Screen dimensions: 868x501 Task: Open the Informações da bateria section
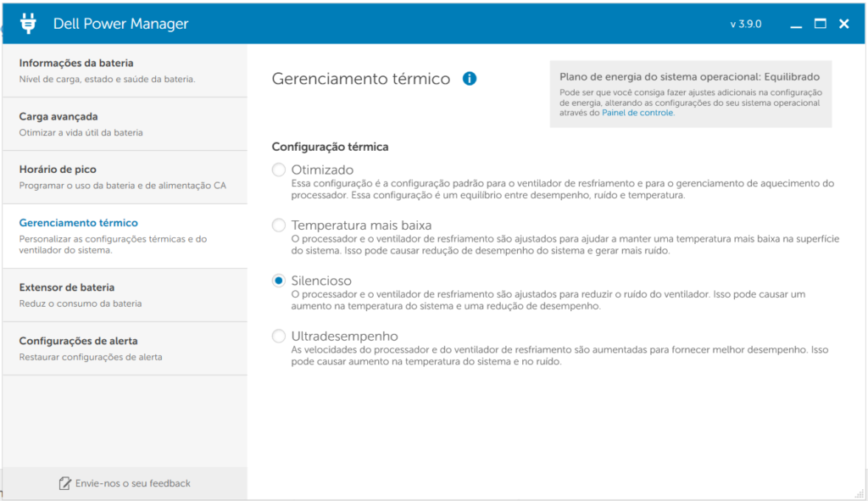tap(125, 71)
